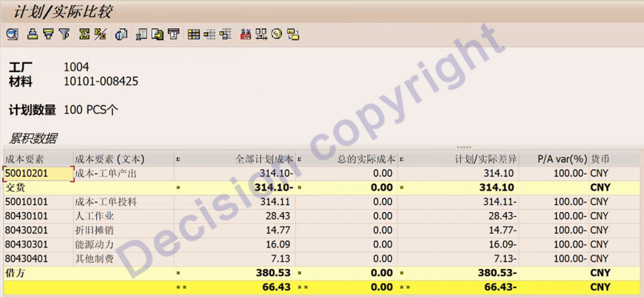Collapse the 交货 subtotal in the 全部计划成本 column
644x297 pixels.
point(178,187)
